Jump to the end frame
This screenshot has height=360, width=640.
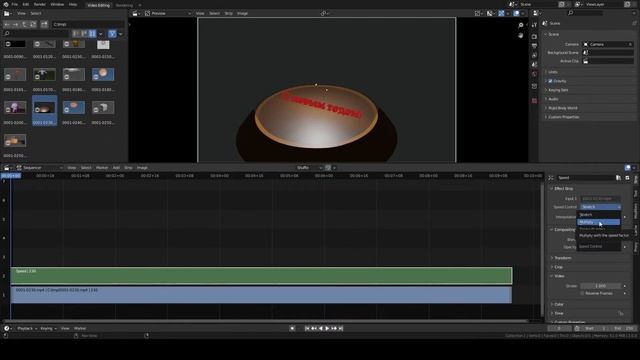341,328
